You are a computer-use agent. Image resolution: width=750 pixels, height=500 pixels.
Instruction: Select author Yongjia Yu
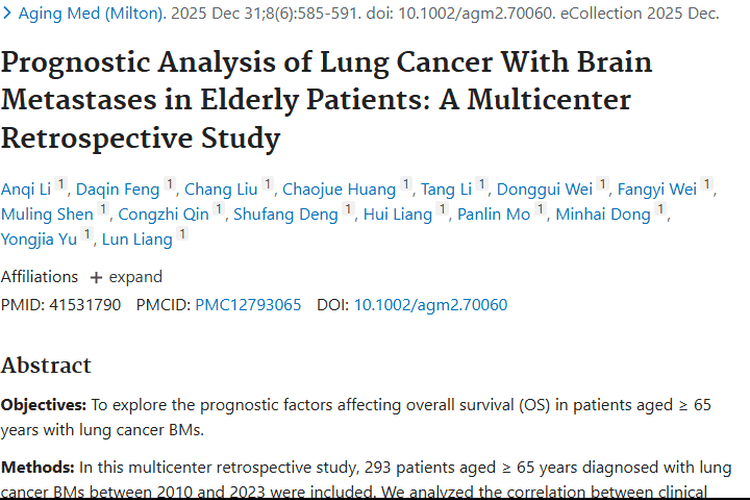39,240
